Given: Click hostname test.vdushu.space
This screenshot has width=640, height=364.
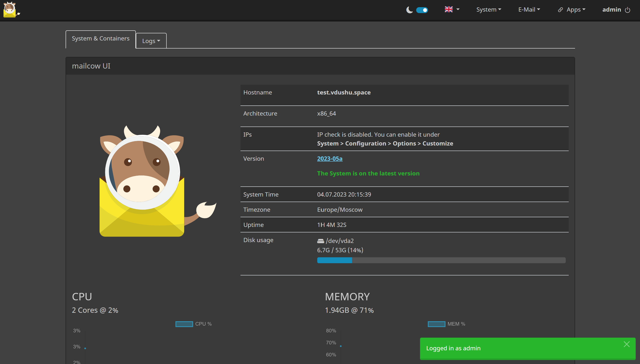Looking at the screenshot, I should point(344,92).
